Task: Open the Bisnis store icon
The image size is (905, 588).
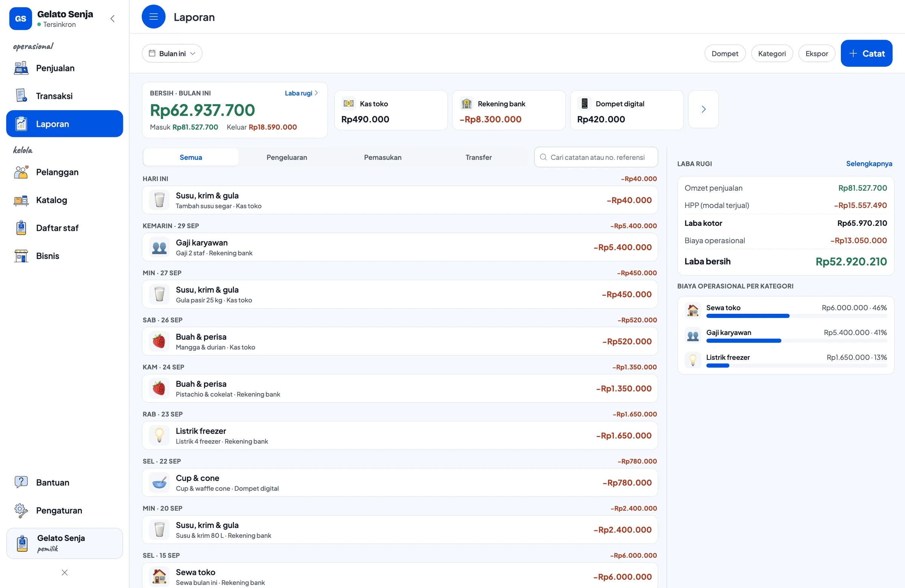Action: (21, 256)
